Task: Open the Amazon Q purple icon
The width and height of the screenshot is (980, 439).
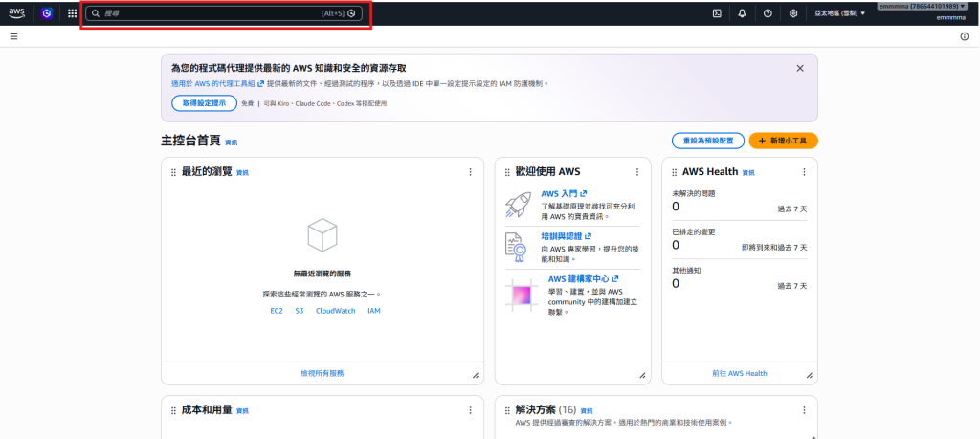Action: click(x=46, y=13)
